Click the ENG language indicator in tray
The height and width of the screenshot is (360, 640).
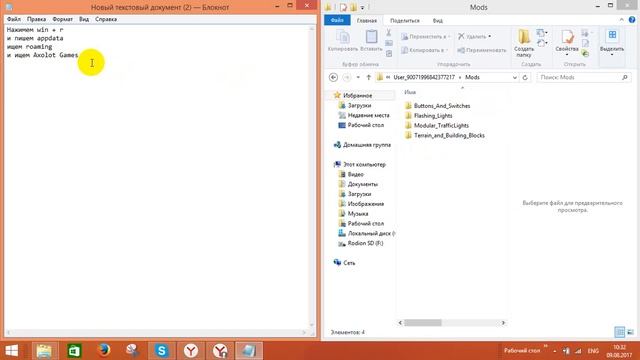[593, 351]
